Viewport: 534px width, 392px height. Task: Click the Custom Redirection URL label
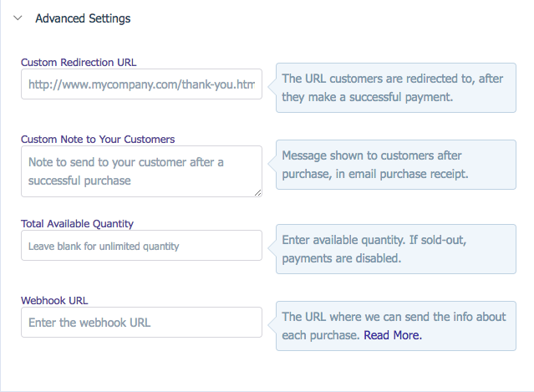(x=79, y=62)
